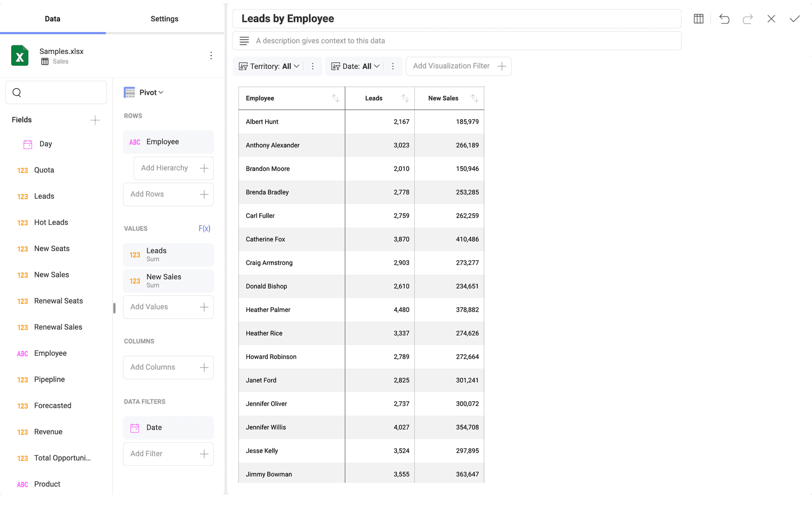Switch to the Data tab

tap(52, 19)
